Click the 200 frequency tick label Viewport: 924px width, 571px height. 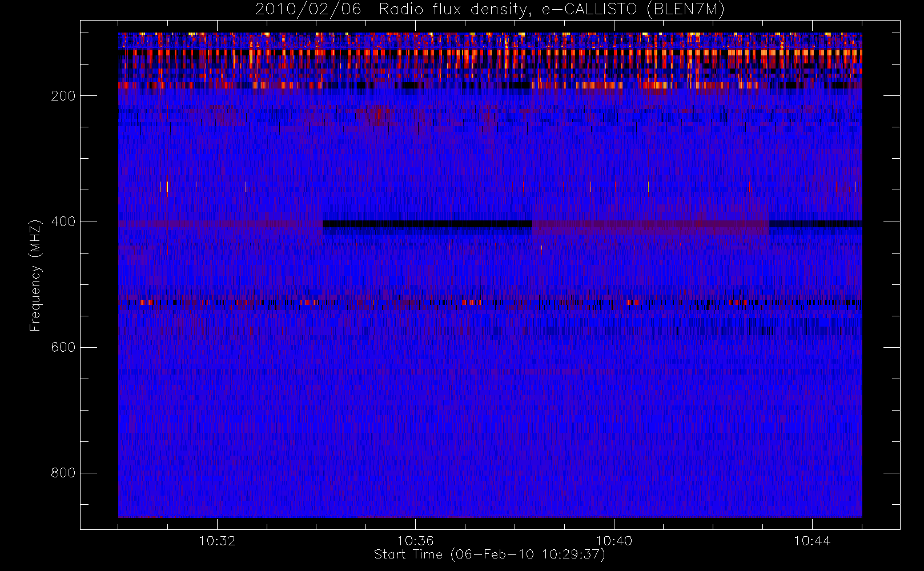coord(63,96)
